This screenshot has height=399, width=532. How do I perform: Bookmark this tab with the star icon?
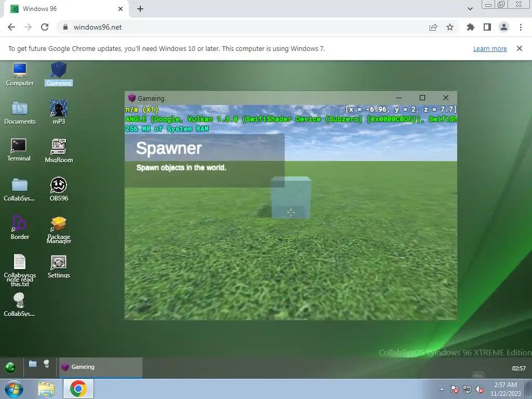pyautogui.click(x=450, y=27)
